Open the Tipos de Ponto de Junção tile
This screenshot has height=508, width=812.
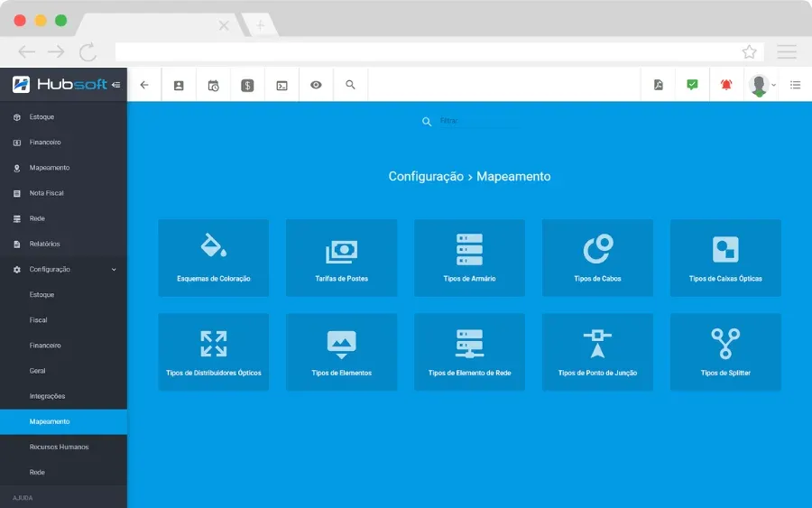pyautogui.click(x=597, y=352)
